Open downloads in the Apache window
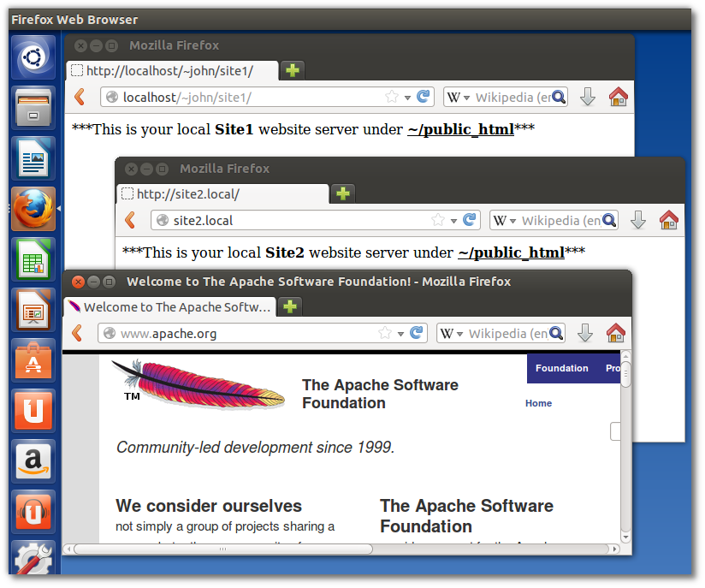The image size is (705, 588). pos(585,333)
